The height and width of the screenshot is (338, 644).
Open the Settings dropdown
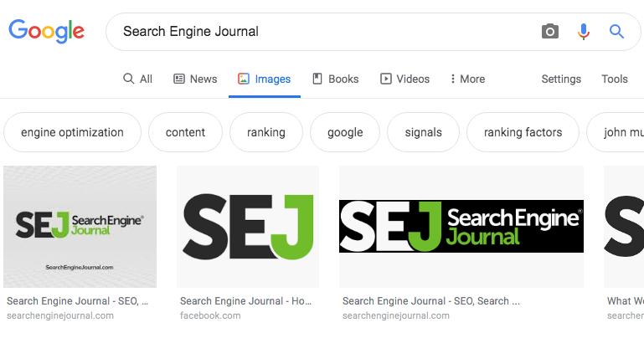pyautogui.click(x=561, y=79)
